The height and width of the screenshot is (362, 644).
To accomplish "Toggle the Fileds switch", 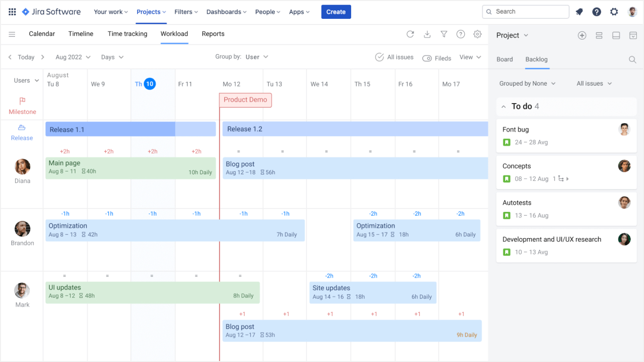I will [x=427, y=58].
